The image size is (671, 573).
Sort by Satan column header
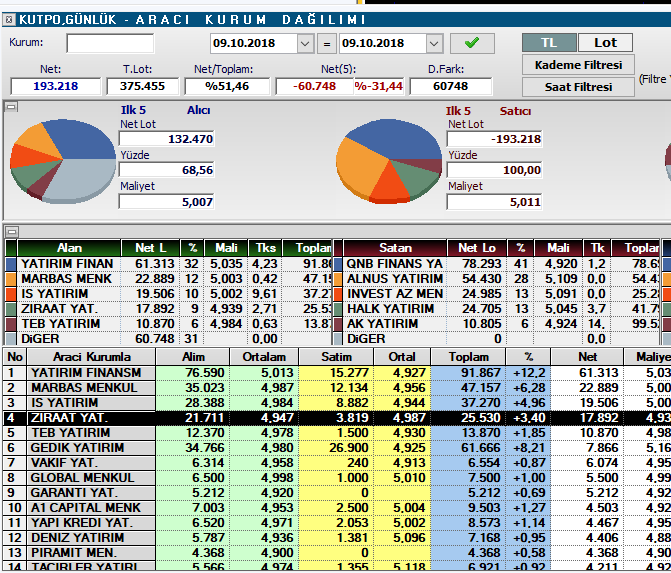[395, 248]
